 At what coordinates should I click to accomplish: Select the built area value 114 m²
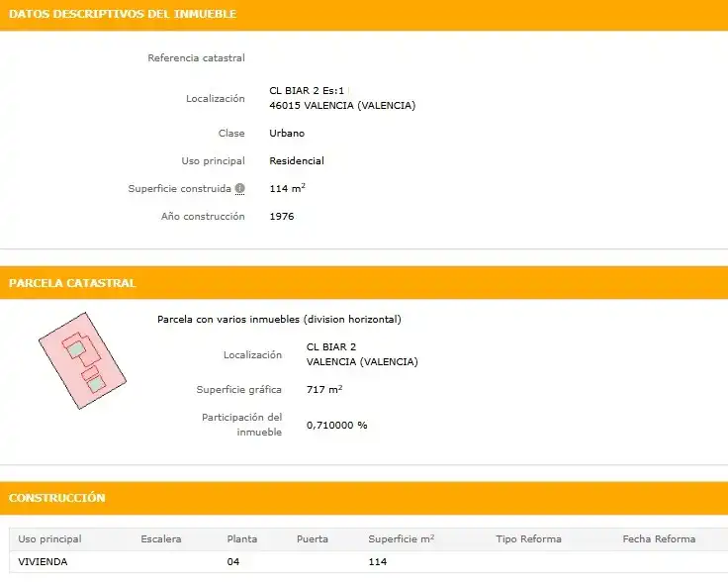click(287, 188)
